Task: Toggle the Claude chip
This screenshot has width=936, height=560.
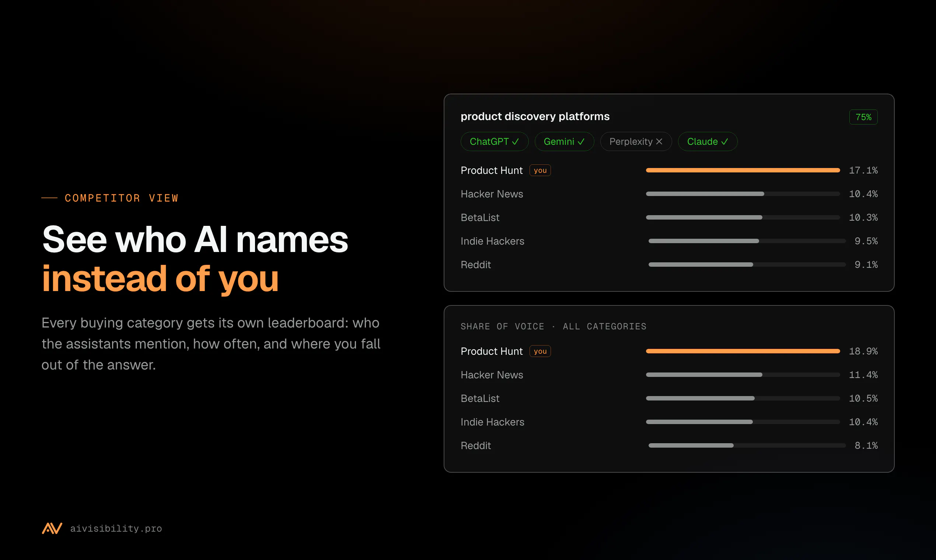Action: pyautogui.click(x=708, y=141)
